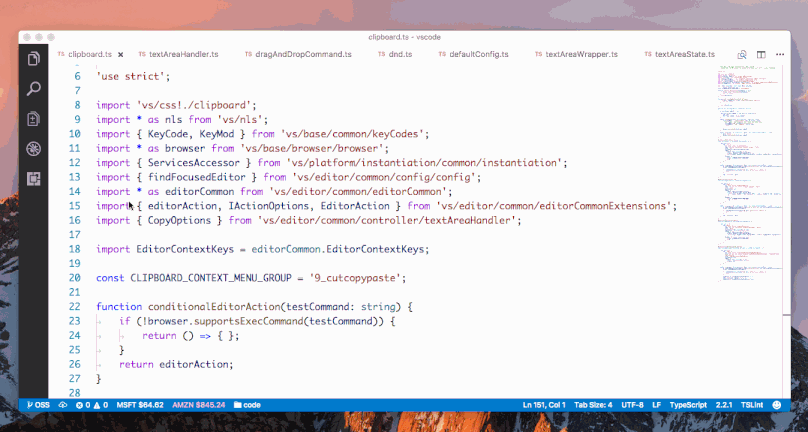
Task: Click the 2.2.1 TypeScript version
Action: tap(724, 405)
